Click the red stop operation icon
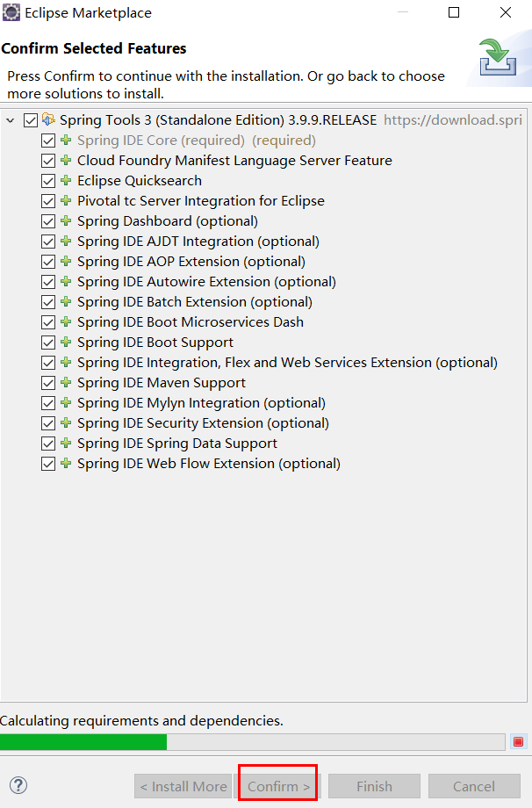Viewport: 532px width, 808px height. tap(518, 742)
